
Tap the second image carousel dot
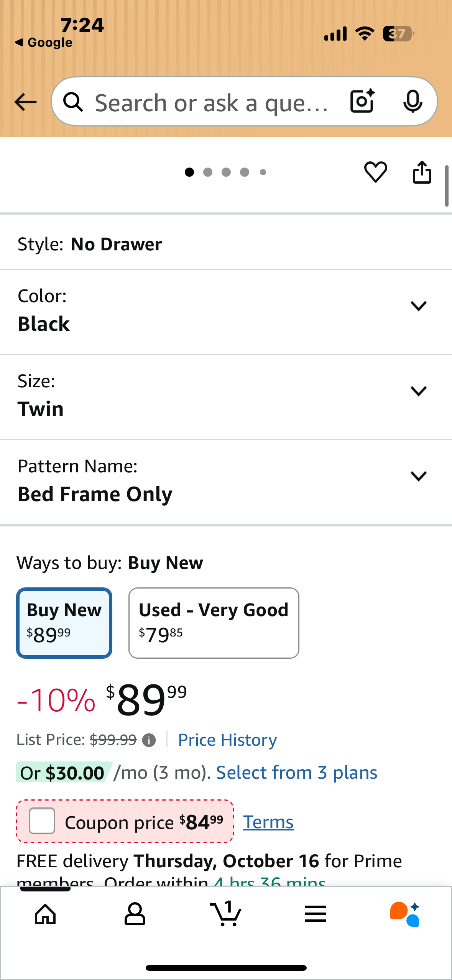[208, 172]
